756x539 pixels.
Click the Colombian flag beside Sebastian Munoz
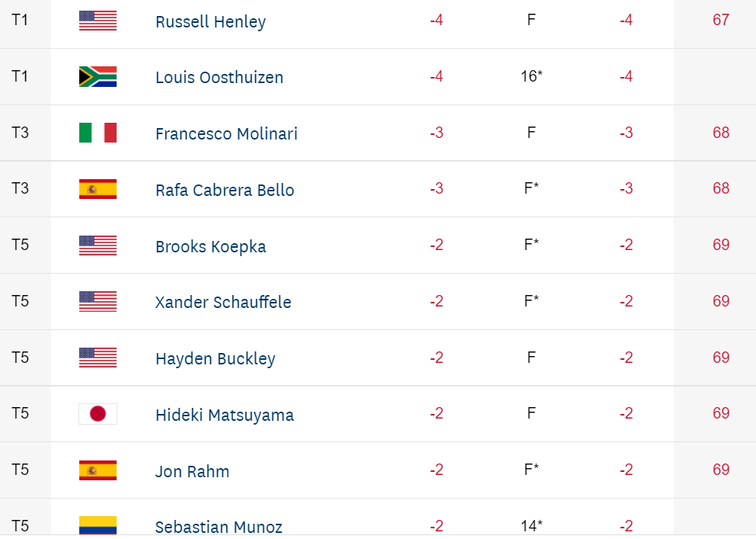[x=98, y=525]
